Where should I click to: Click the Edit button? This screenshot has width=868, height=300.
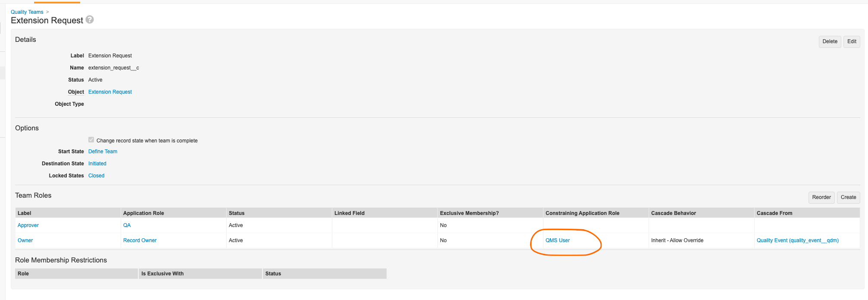click(851, 41)
